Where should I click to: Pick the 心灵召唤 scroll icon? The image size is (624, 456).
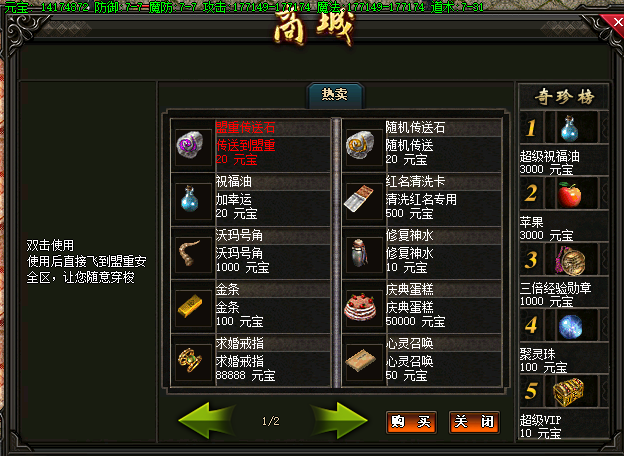tap(360, 360)
